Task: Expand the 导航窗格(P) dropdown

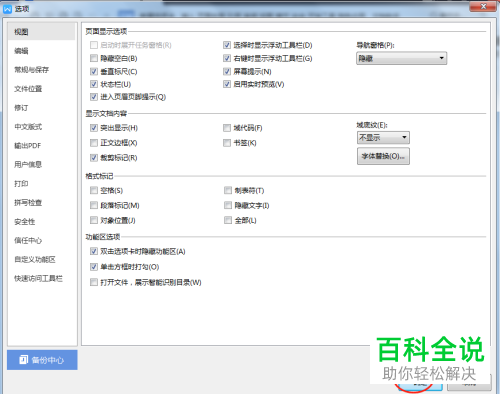Action: [401, 58]
